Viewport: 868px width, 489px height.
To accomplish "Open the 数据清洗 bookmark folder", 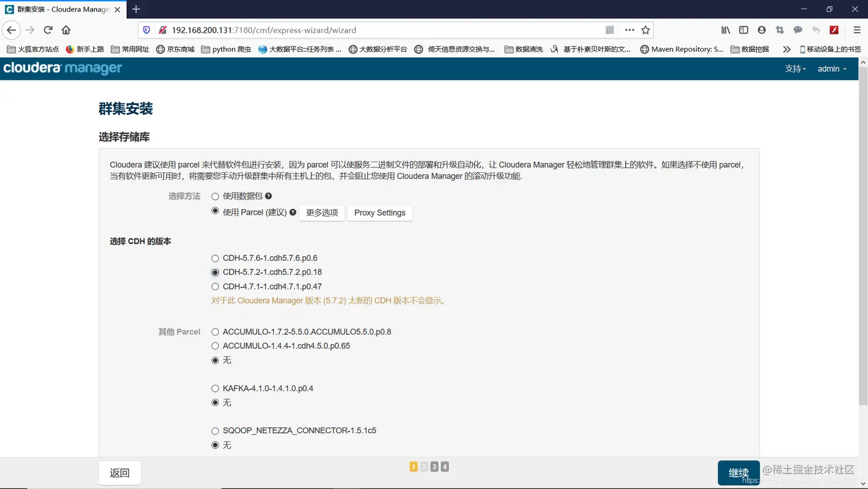I will pos(524,49).
